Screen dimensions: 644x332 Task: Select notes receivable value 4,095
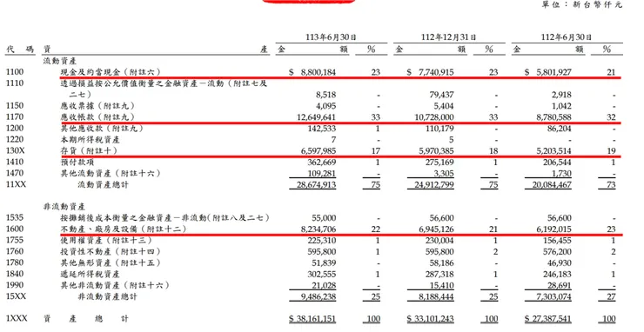tap(326, 106)
